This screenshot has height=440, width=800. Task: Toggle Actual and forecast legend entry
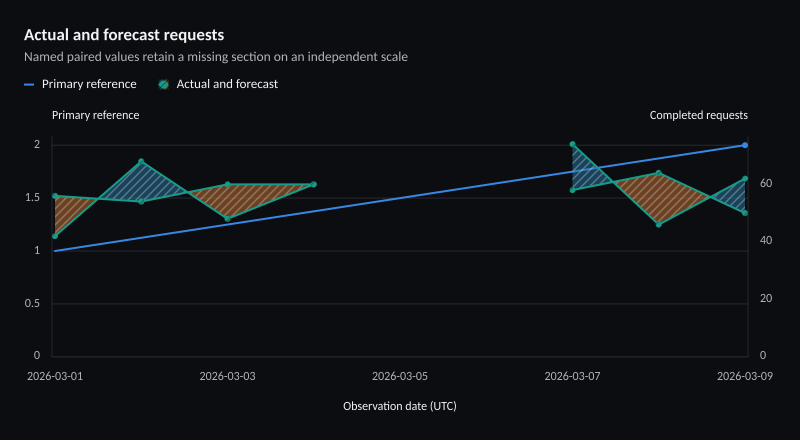tap(218, 84)
